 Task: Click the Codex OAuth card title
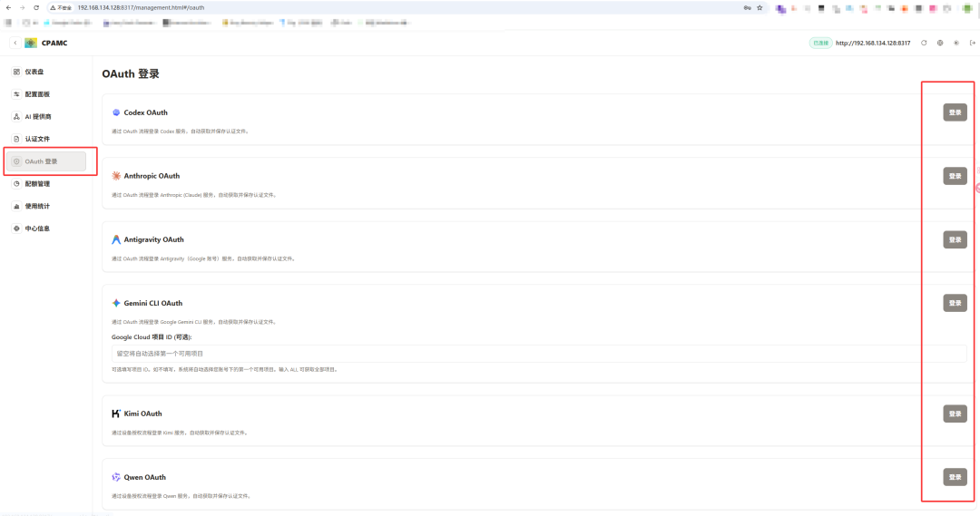click(x=145, y=112)
